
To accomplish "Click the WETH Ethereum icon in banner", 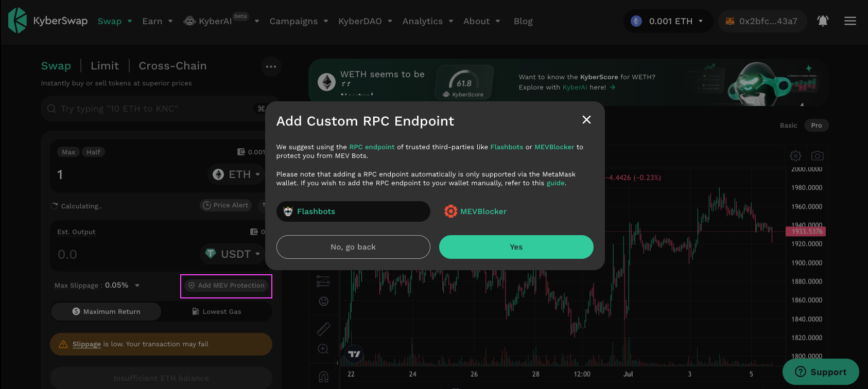I will pyautogui.click(x=326, y=82).
